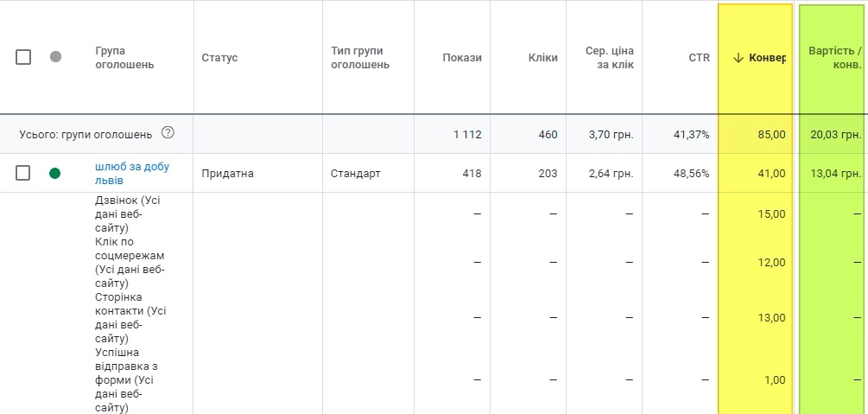Click the help icon beside Усього: групи оголошень

click(168, 134)
